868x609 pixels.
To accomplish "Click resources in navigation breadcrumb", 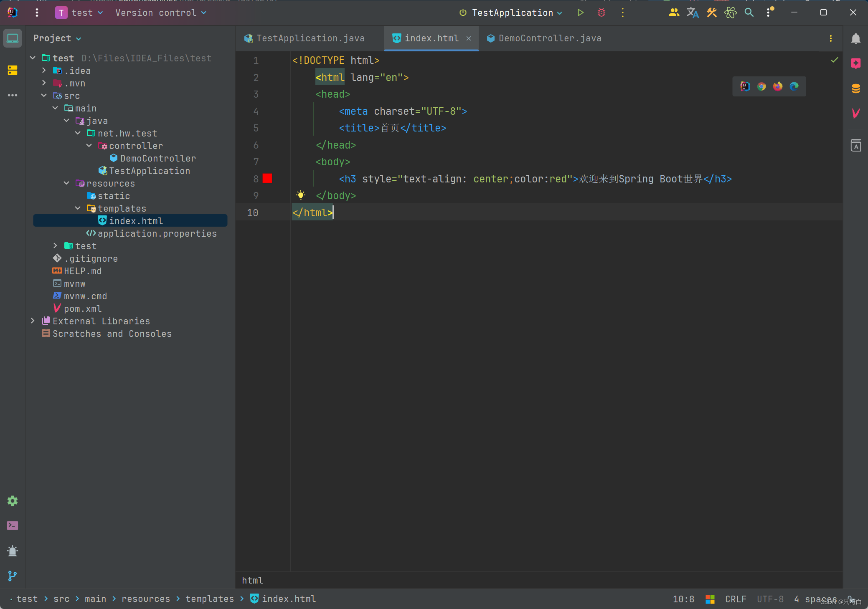I will (x=146, y=599).
